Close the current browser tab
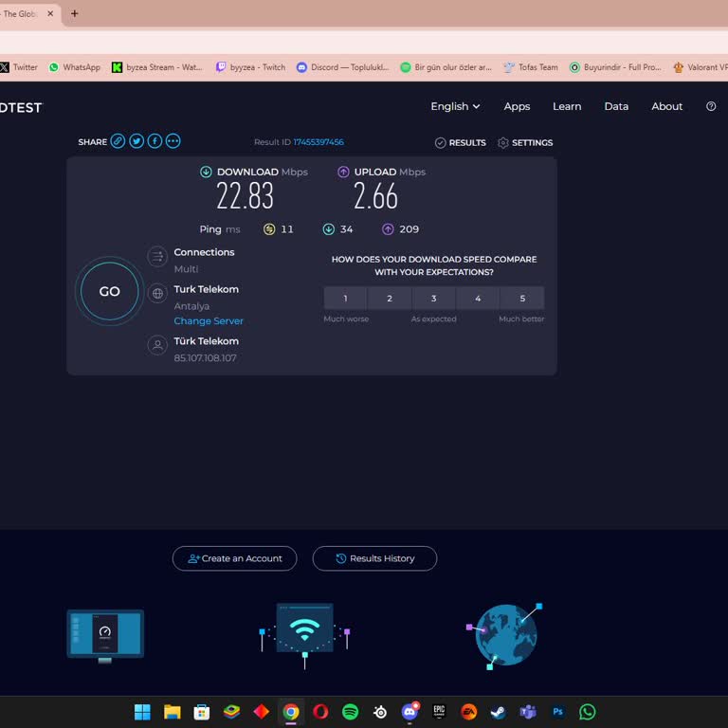Viewport: 728px width, 728px height. [x=50, y=13]
